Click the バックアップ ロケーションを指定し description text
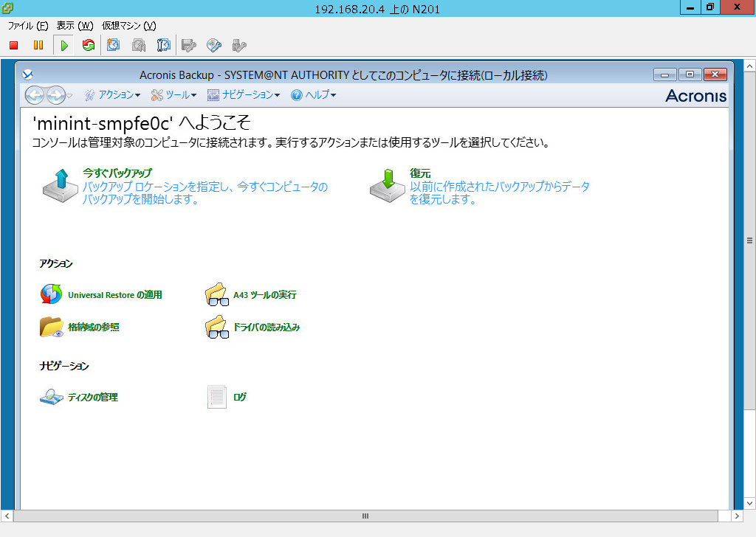Screen dimensions: 756x537 pyautogui.click(x=205, y=193)
